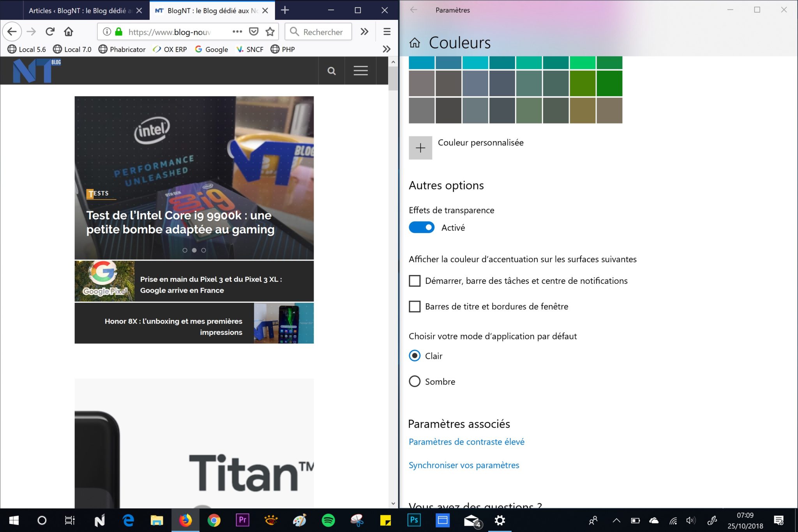
Task: Go back in Firefox
Action: pyautogui.click(x=12, y=32)
